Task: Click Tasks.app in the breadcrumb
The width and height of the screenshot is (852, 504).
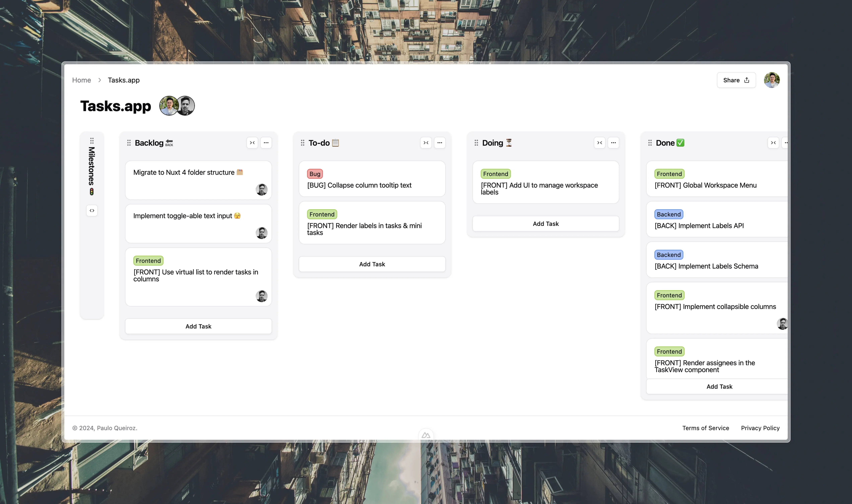Action: click(x=123, y=80)
